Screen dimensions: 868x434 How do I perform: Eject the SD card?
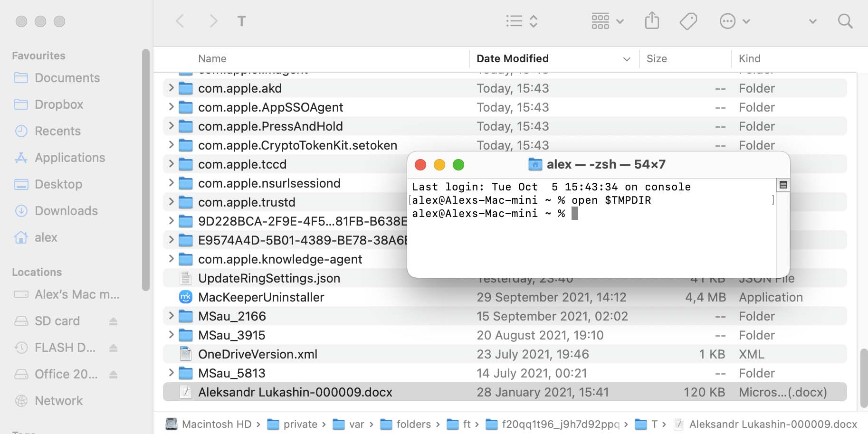point(113,321)
